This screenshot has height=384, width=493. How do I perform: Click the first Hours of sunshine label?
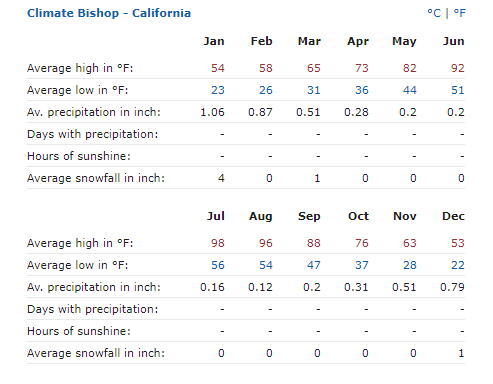(x=79, y=156)
